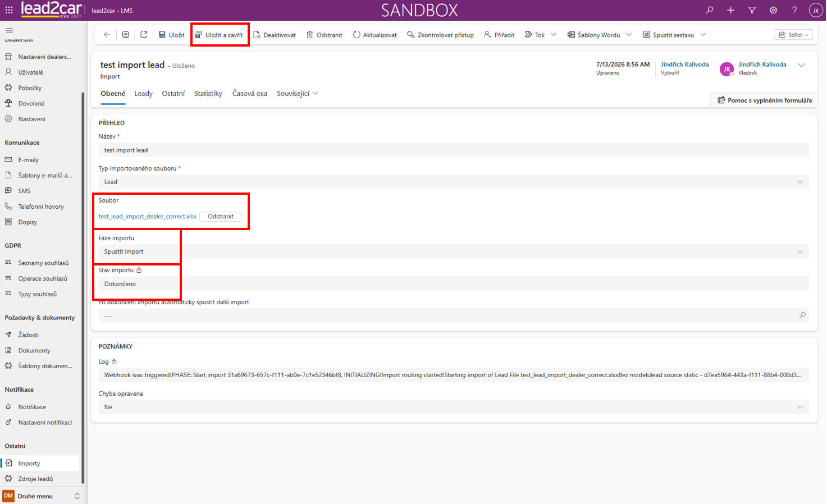Open test_lead_import_dealer_correct.xlsx file link
This screenshot has height=504, width=827.
point(148,217)
